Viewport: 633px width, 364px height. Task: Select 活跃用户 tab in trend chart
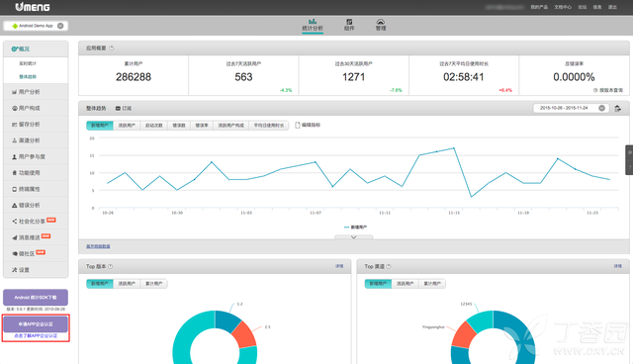127,126
